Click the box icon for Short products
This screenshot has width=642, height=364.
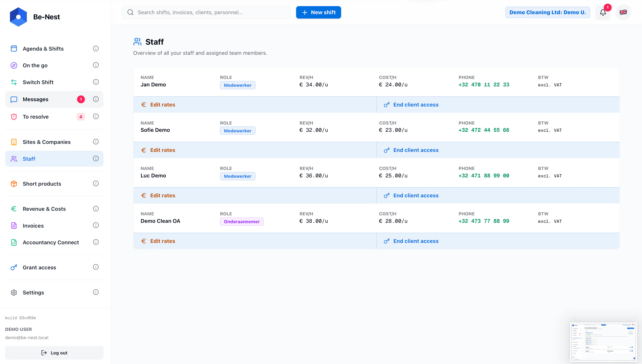pyautogui.click(x=14, y=184)
